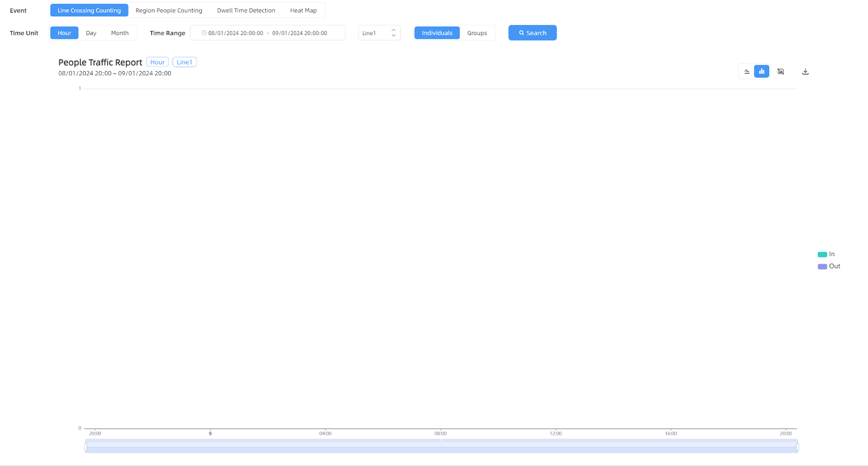The image size is (868, 466).
Task: Switch to Dwell Time Detection tab
Action: pos(246,10)
